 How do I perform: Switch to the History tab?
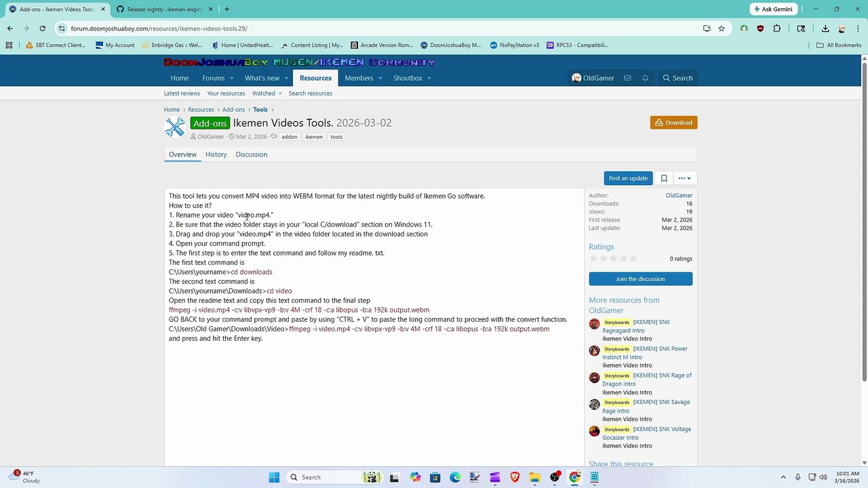click(216, 155)
